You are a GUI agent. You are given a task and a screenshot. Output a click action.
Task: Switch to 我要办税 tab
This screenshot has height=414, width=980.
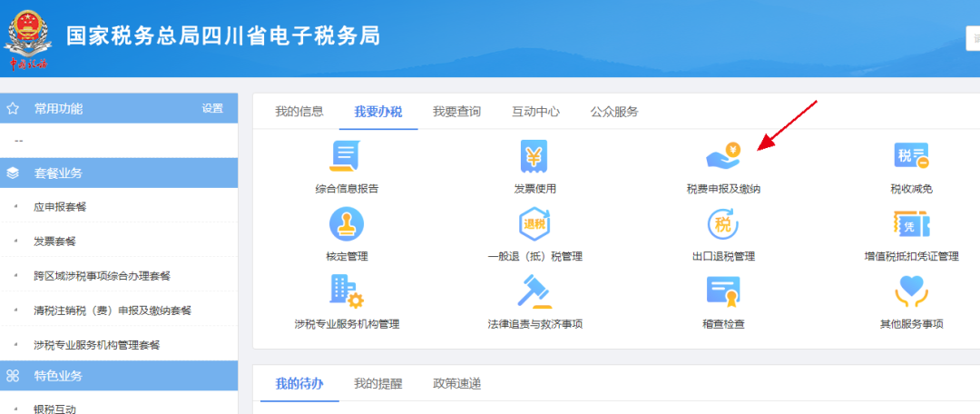(x=378, y=112)
